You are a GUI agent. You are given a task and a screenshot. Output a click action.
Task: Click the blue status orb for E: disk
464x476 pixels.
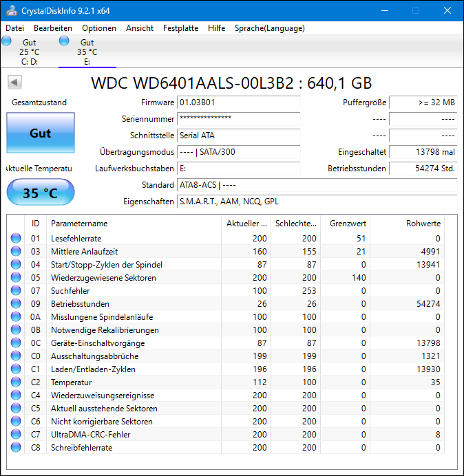pyautogui.click(x=64, y=41)
